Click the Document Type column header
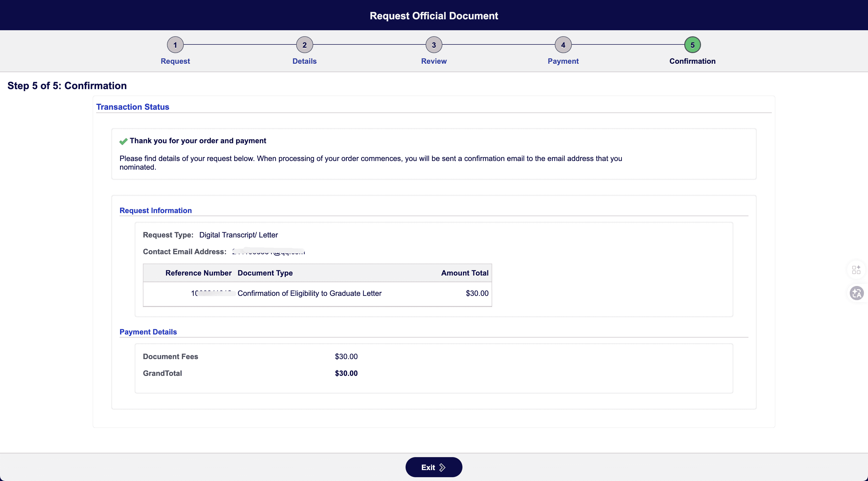This screenshot has width=868, height=481. [265, 273]
